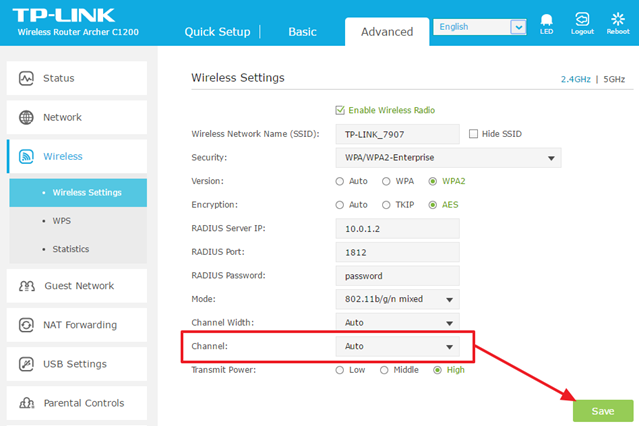This screenshot has width=639, height=426.
Task: Open Parental Controls menu item
Action: pyautogui.click(x=77, y=403)
